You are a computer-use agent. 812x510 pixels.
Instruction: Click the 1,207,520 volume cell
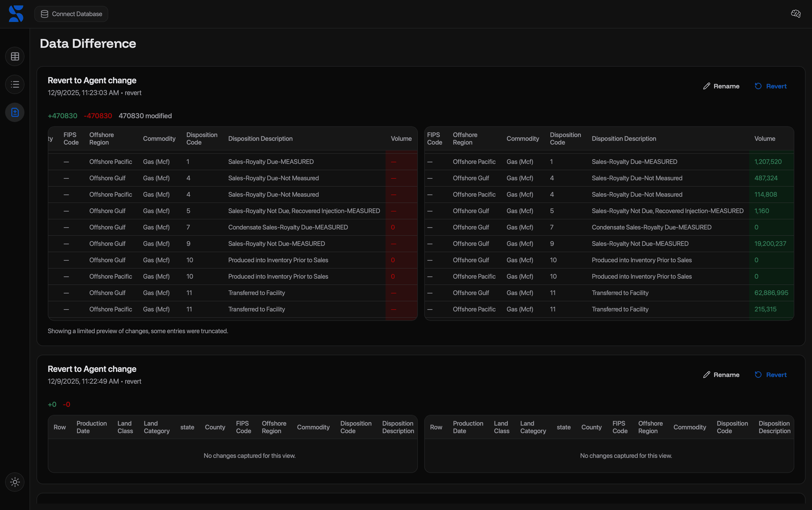(767, 161)
